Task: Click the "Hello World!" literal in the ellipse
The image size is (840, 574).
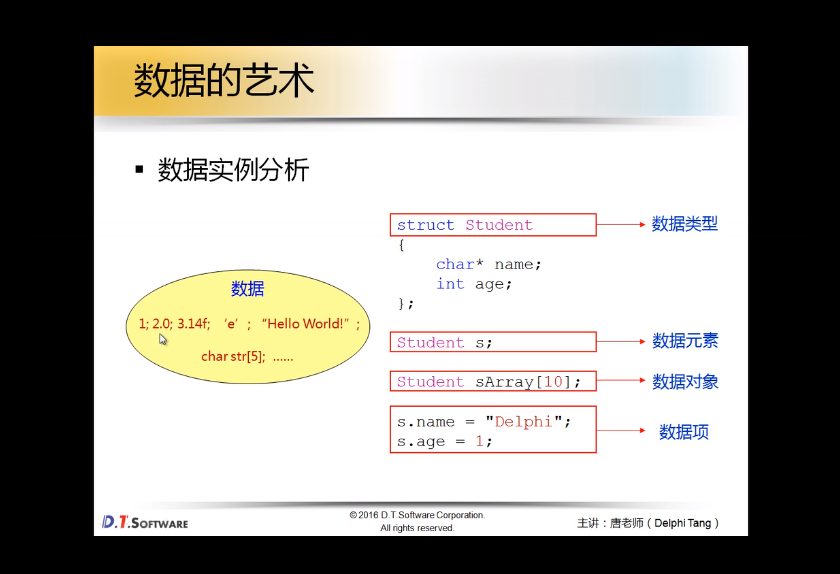Action: pyautogui.click(x=305, y=324)
